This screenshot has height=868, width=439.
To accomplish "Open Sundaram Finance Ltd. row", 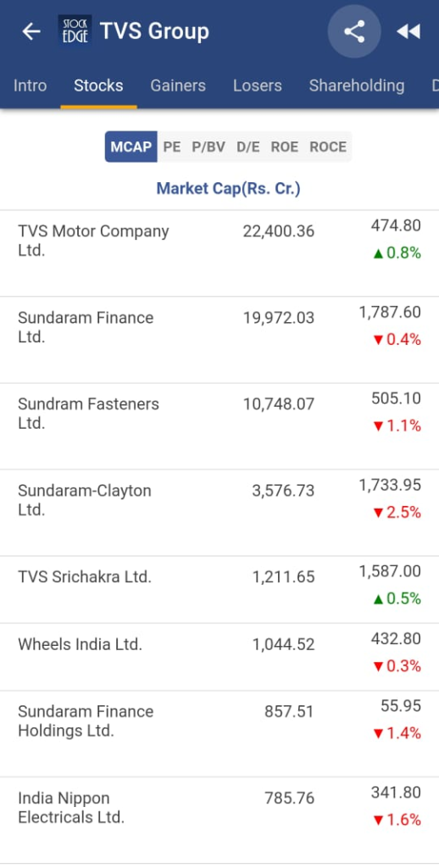I will click(x=219, y=340).
